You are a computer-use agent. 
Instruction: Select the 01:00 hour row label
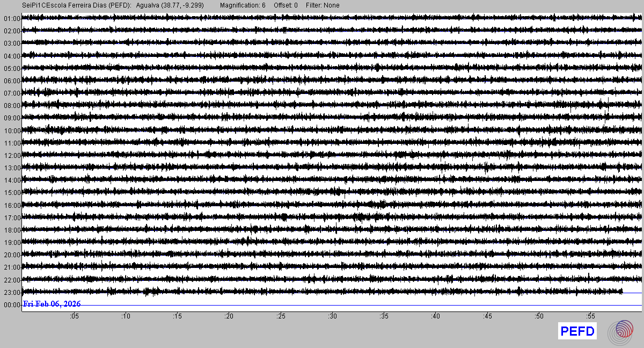coord(11,19)
